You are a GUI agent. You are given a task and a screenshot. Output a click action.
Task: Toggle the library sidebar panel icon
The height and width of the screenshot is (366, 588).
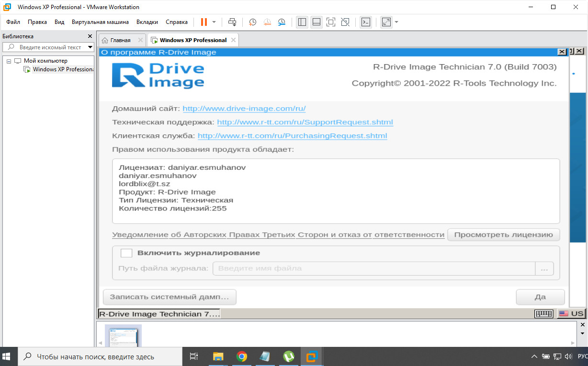point(302,22)
